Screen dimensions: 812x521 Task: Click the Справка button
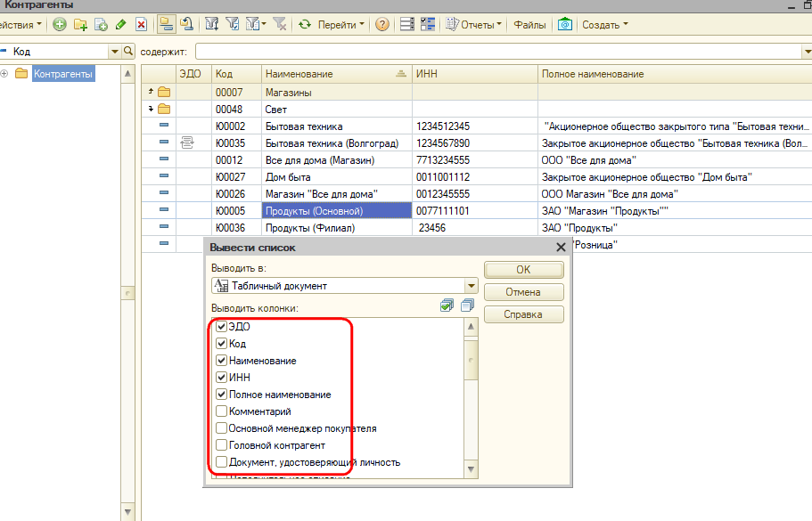click(x=523, y=314)
